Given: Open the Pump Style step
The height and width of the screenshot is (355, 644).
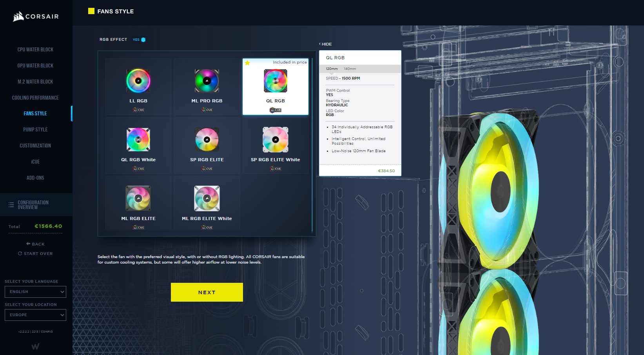Looking at the screenshot, I should pos(35,129).
